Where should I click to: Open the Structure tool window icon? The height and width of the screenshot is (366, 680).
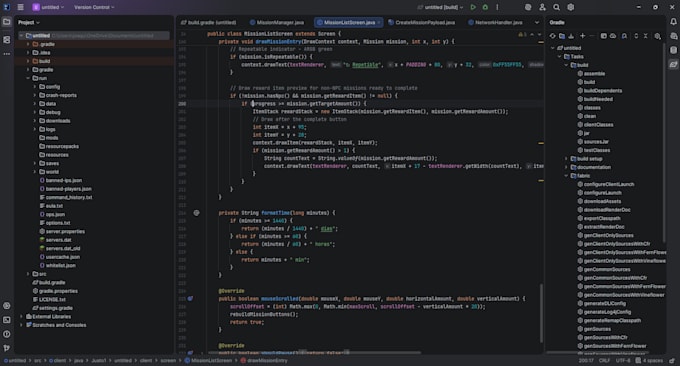coord(7,39)
